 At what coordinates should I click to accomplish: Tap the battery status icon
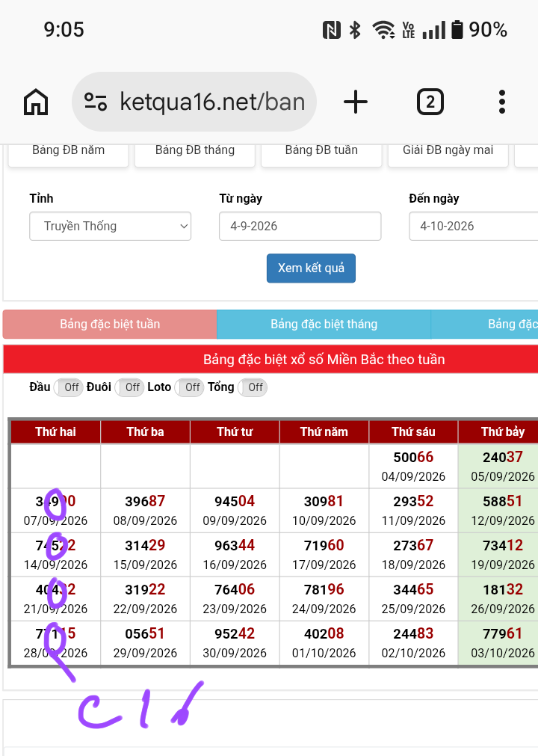pyautogui.click(x=457, y=30)
